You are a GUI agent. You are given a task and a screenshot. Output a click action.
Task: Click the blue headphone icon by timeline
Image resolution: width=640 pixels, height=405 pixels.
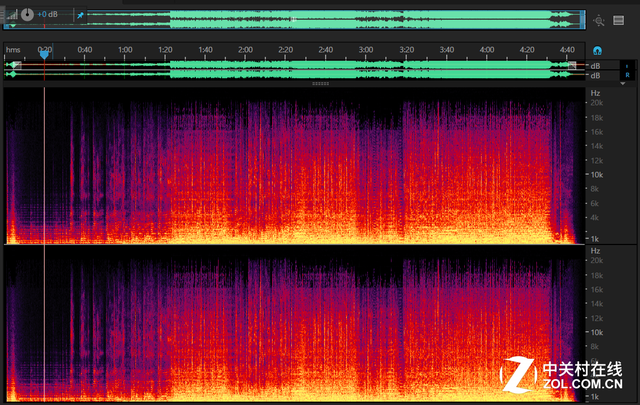[598, 50]
